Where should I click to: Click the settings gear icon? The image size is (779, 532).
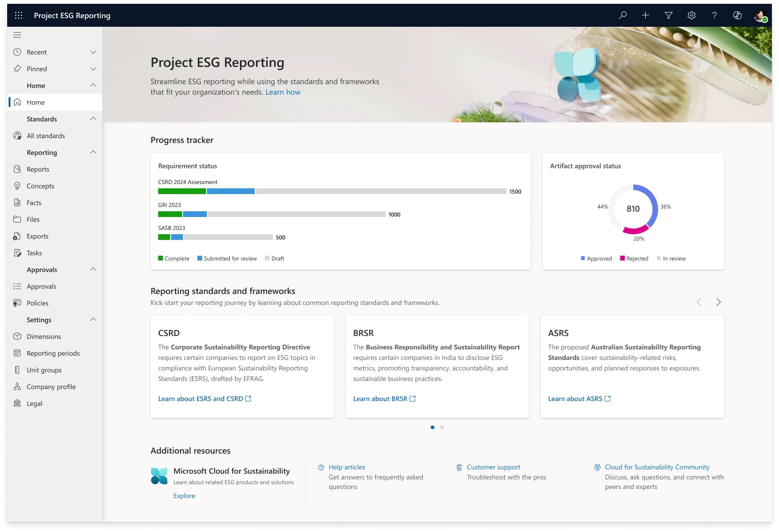691,15
